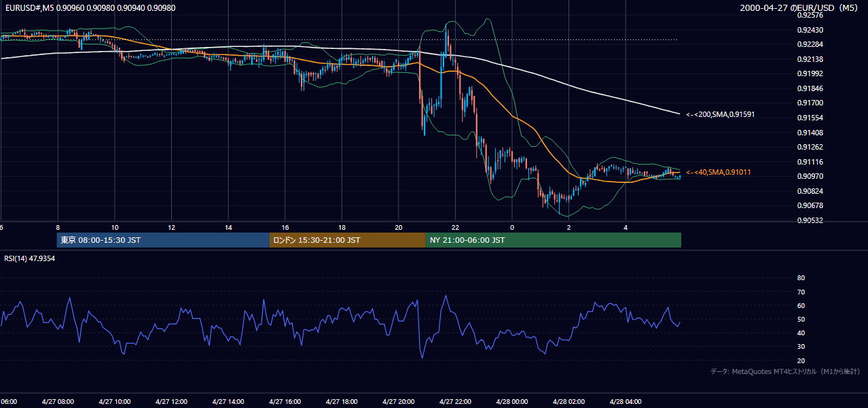
Task: Click price axis value 0.91116
Action: [x=810, y=162]
